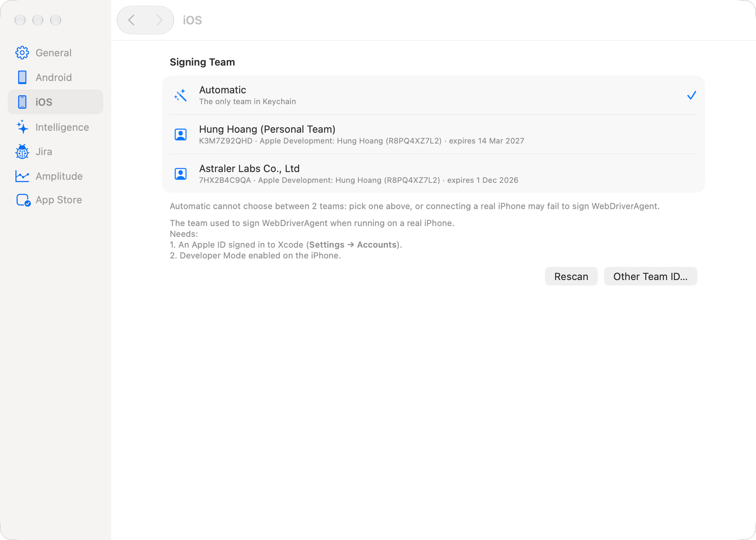The width and height of the screenshot is (756, 540).
Task: Go forward with the right chevron
Action: tap(159, 20)
